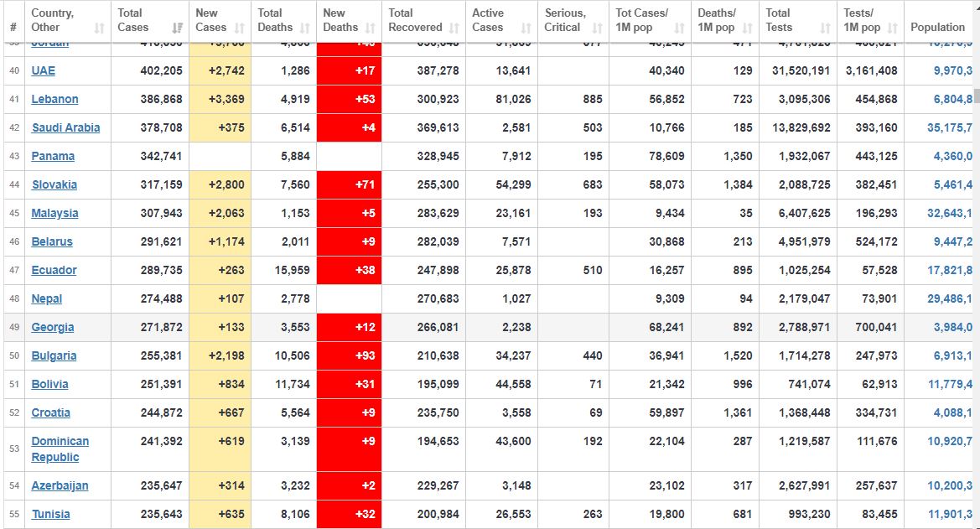This screenshot has width=980, height=529.
Task: Click the page vertical scrollbar thumb
Action: point(977,95)
